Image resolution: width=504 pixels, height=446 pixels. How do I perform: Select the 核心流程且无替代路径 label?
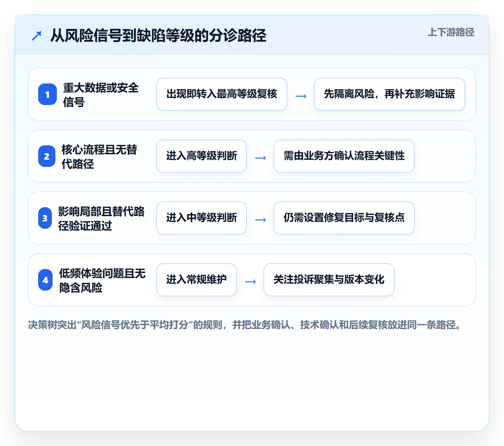click(x=99, y=156)
